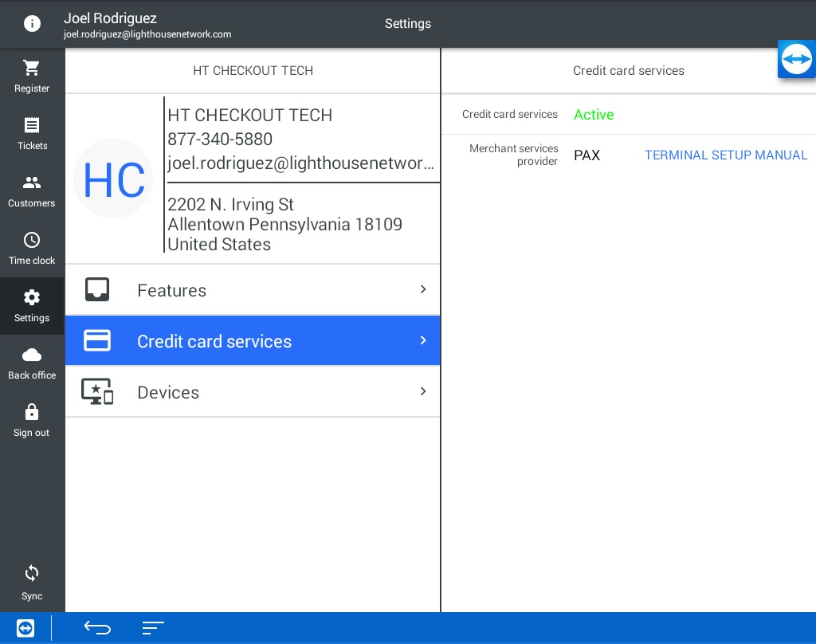The image size is (816, 644).
Task: Open the TeamViewer floating widget
Action: (x=796, y=60)
